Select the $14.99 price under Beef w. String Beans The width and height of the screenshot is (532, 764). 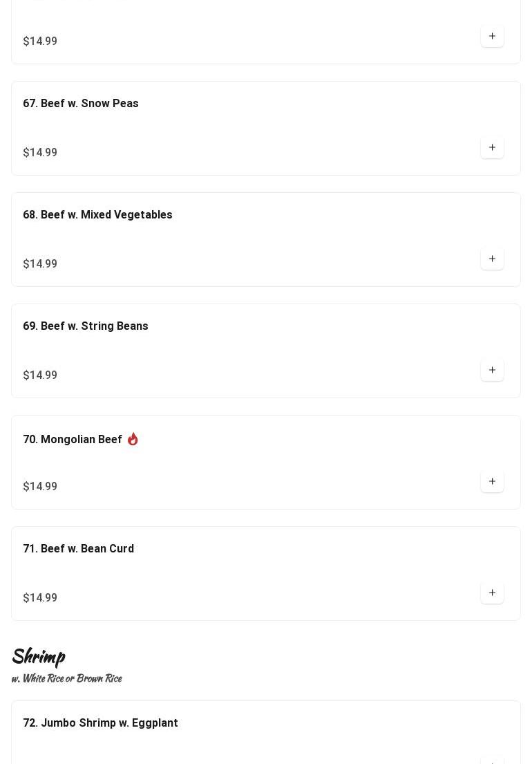click(x=40, y=375)
